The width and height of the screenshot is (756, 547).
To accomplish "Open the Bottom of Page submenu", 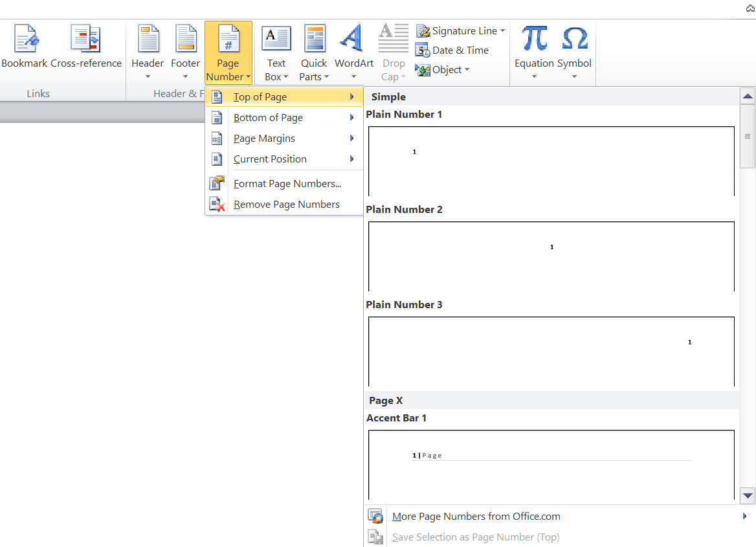I will pyautogui.click(x=284, y=118).
